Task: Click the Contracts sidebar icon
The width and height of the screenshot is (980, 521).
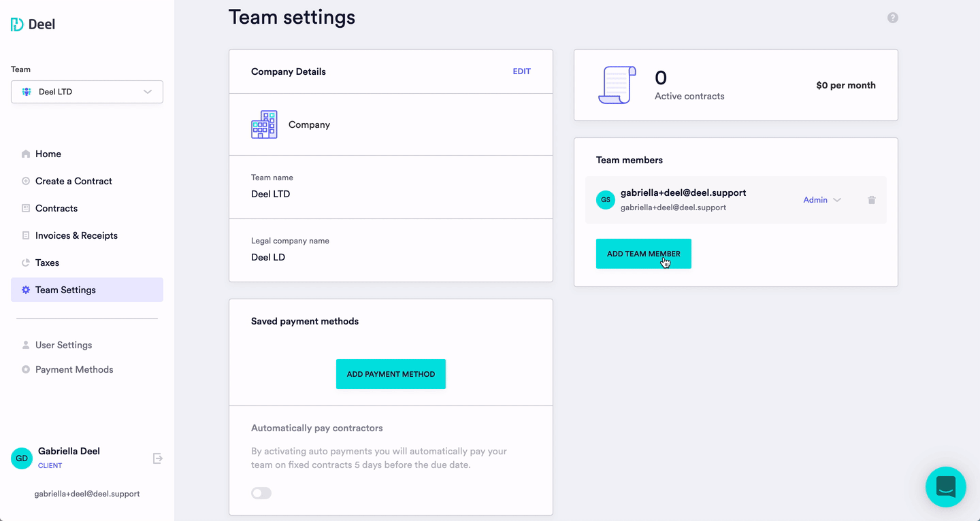Action: [26, 208]
